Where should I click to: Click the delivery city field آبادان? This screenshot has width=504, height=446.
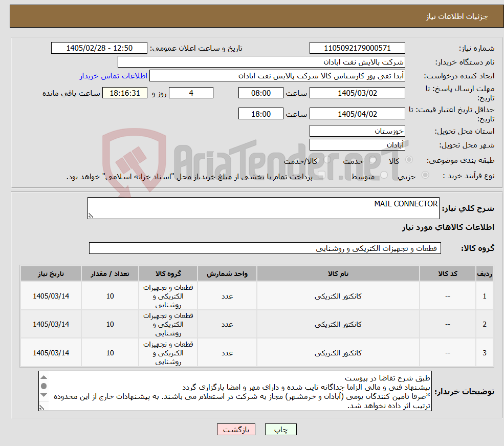(357, 145)
